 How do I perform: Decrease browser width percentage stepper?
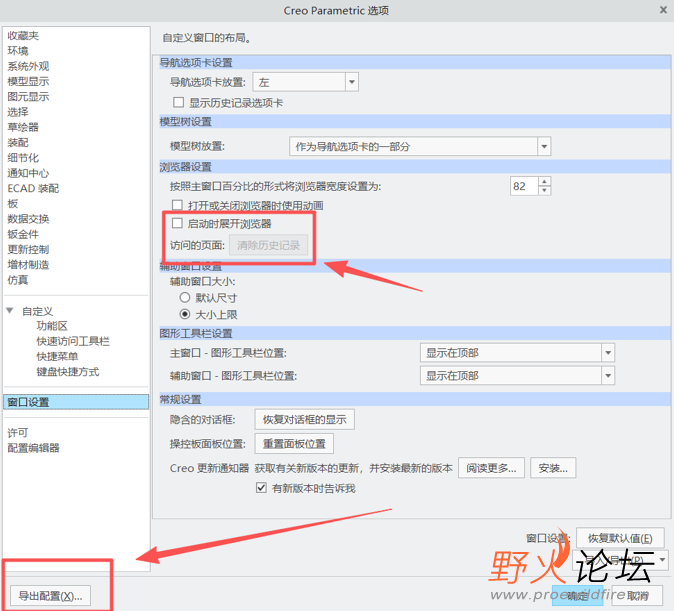(545, 190)
